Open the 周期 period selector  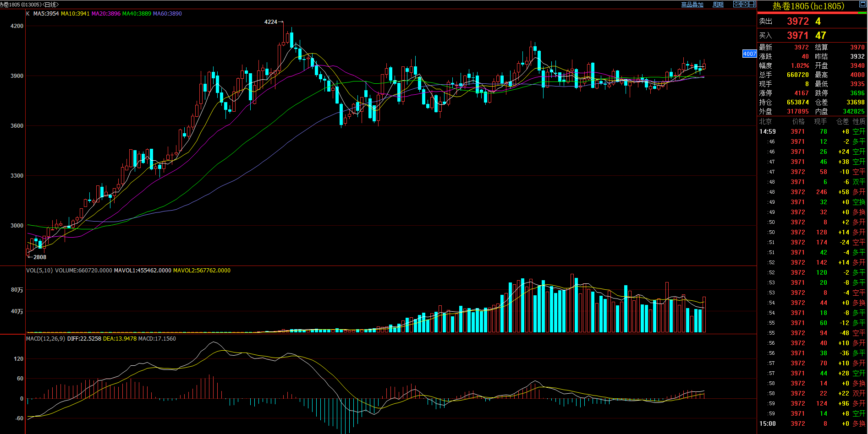(x=718, y=5)
